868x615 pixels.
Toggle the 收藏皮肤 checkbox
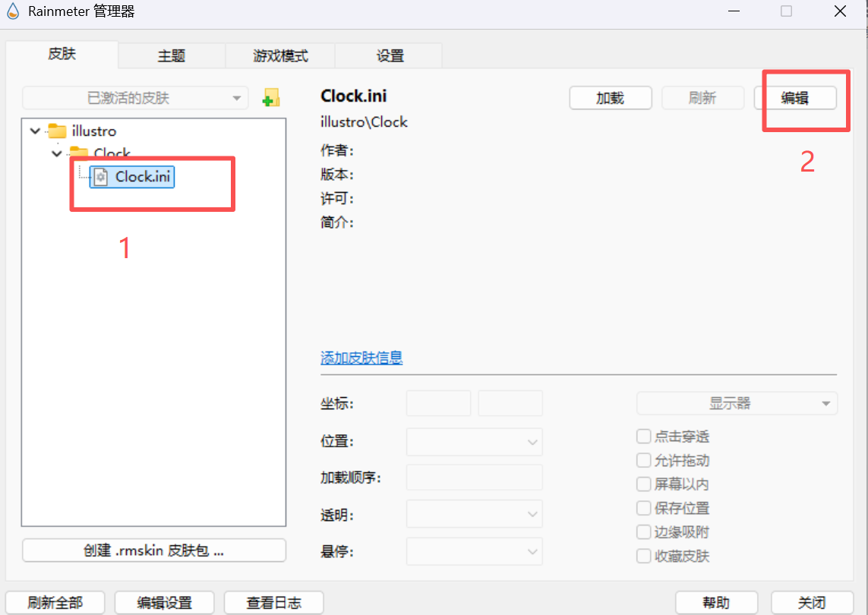[x=643, y=555]
